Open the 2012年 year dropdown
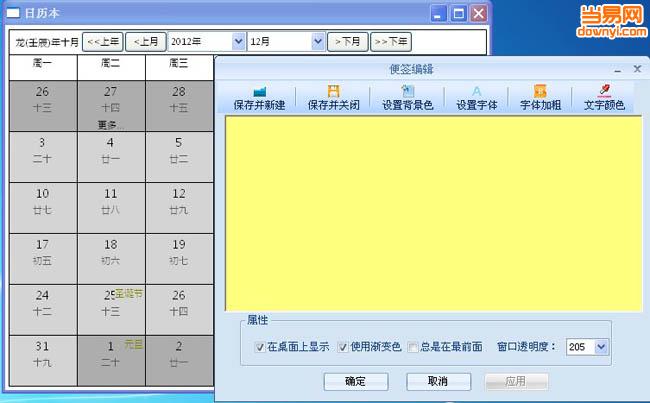The width and height of the screenshot is (650, 403). (x=238, y=41)
